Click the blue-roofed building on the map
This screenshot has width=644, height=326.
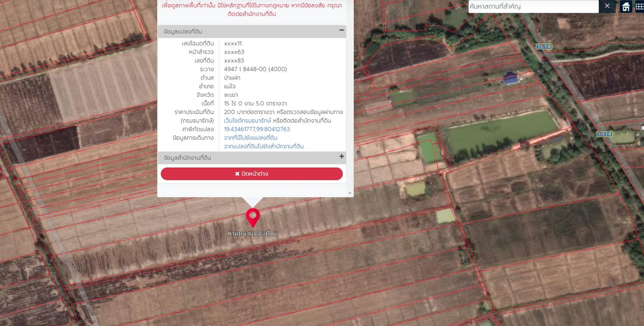pos(510,78)
